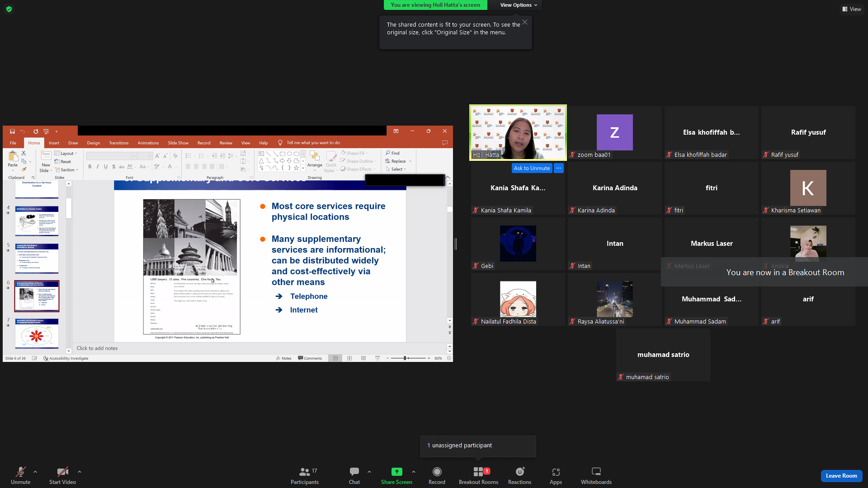The height and width of the screenshot is (488, 868).
Task: Open the Zoom Chat panel
Action: tap(354, 475)
